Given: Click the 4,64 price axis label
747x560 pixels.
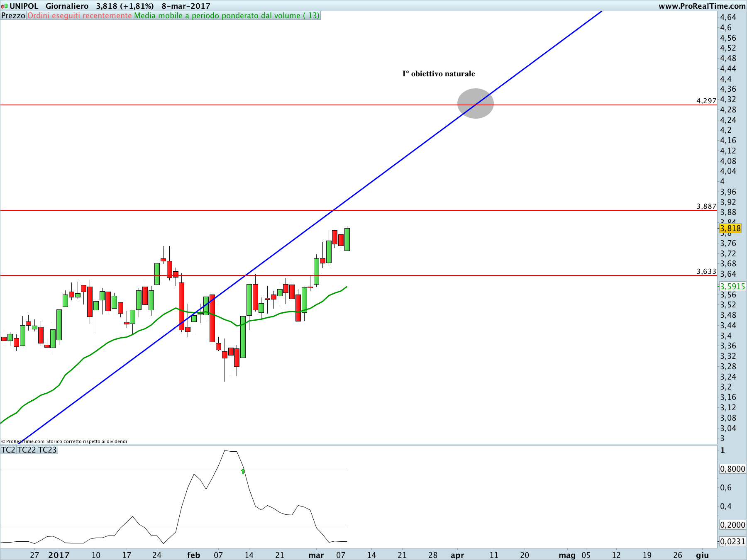Looking at the screenshot, I should 728,17.
